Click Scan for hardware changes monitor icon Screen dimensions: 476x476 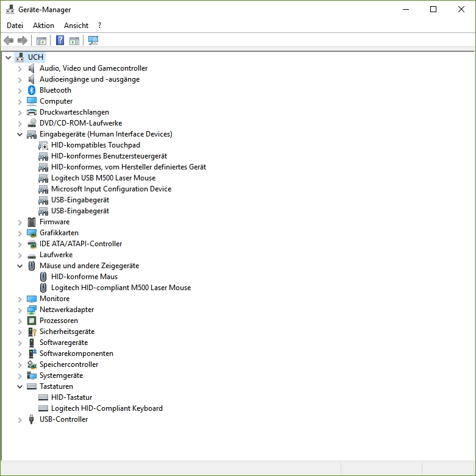point(93,40)
